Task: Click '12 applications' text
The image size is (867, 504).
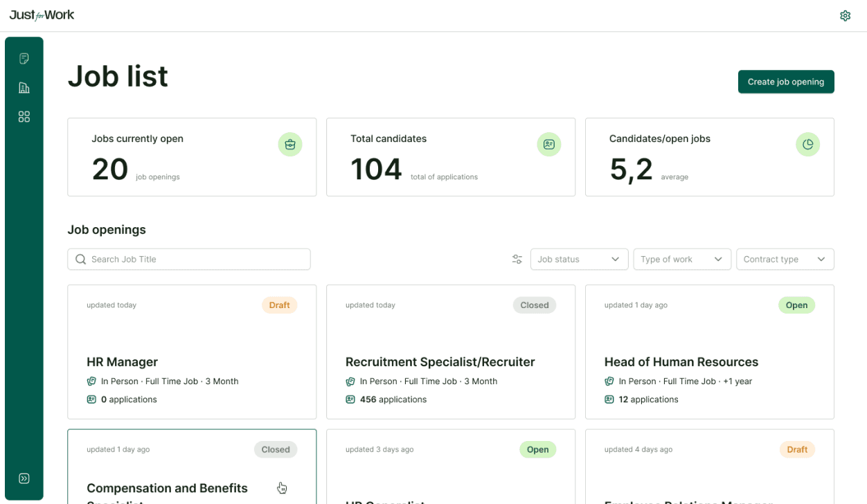Action: coord(649,399)
